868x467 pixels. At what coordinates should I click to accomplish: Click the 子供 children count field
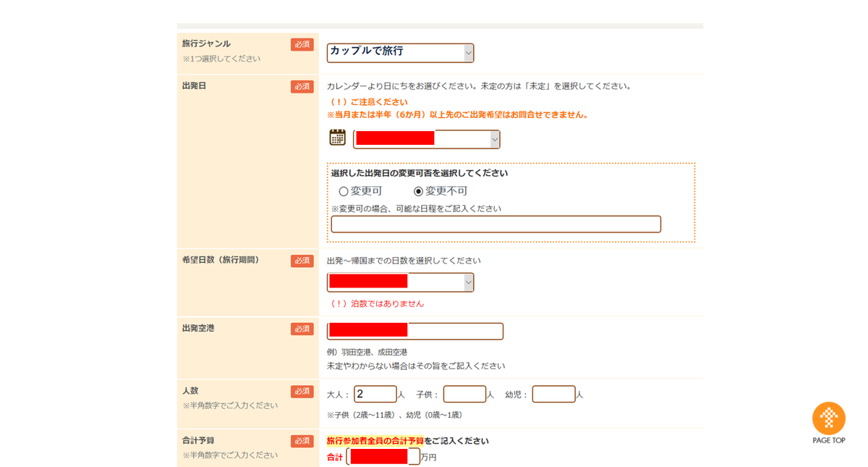(x=464, y=394)
